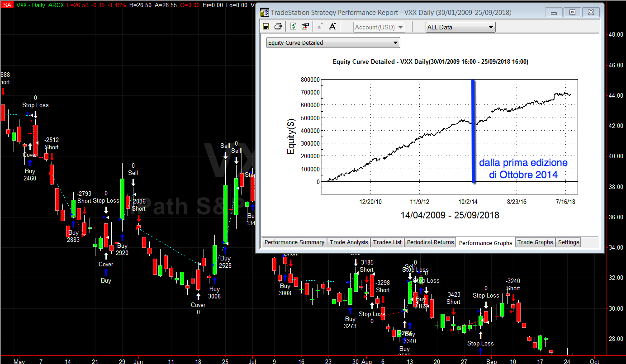Click the '-2512 Short' trade label
The height and width of the screenshot is (364, 626).
point(52,144)
